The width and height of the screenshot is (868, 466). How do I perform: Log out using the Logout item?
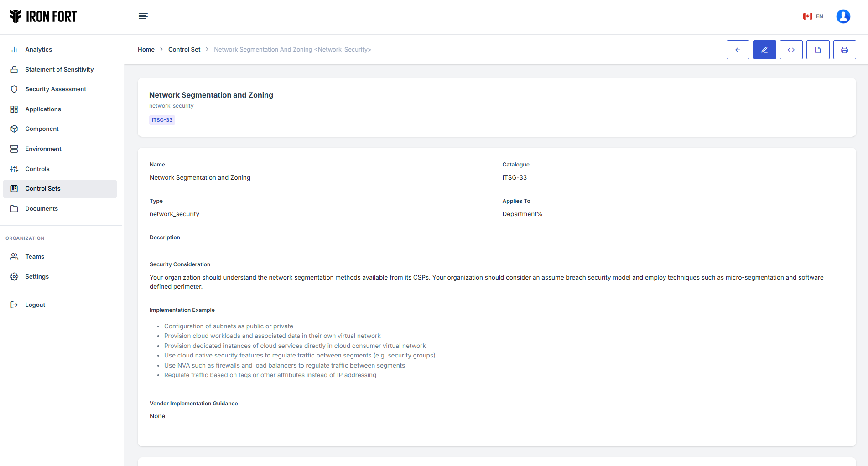point(35,305)
